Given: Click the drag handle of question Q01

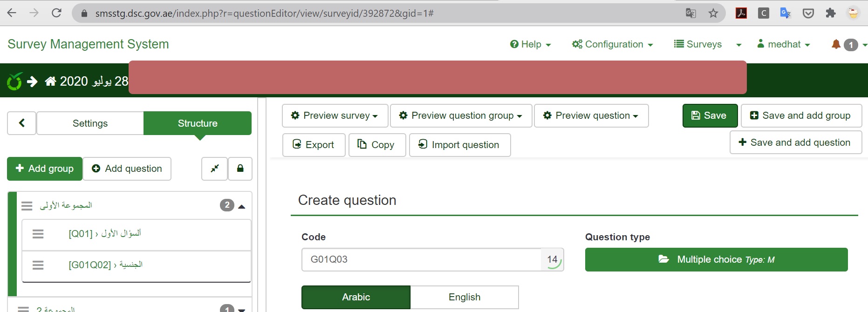Looking at the screenshot, I should (38, 234).
